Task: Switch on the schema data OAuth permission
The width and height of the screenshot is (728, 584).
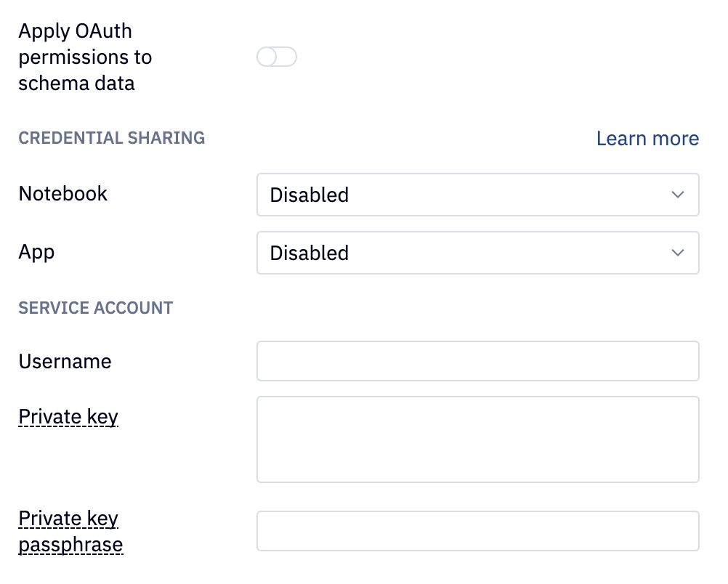Action: [277, 57]
